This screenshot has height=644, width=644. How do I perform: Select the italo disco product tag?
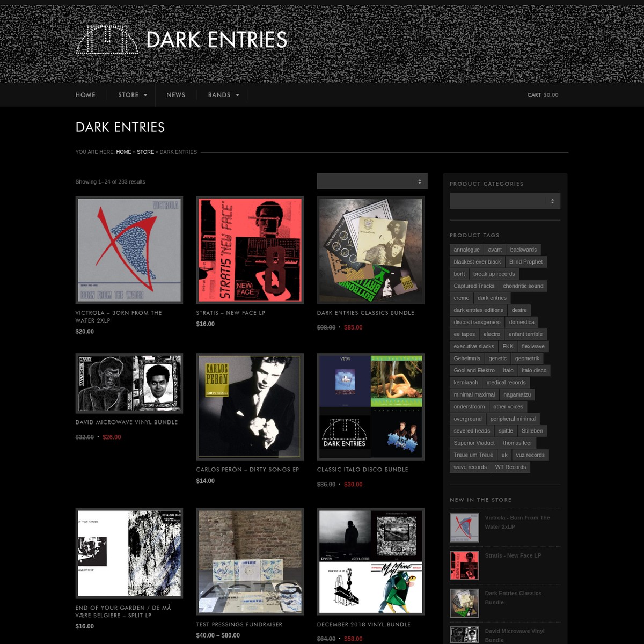(534, 370)
